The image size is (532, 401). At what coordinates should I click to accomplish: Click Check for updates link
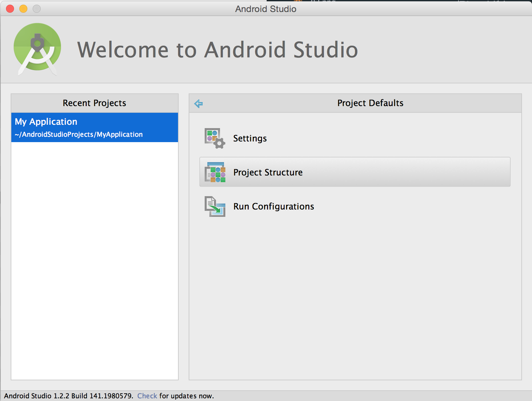coord(147,396)
